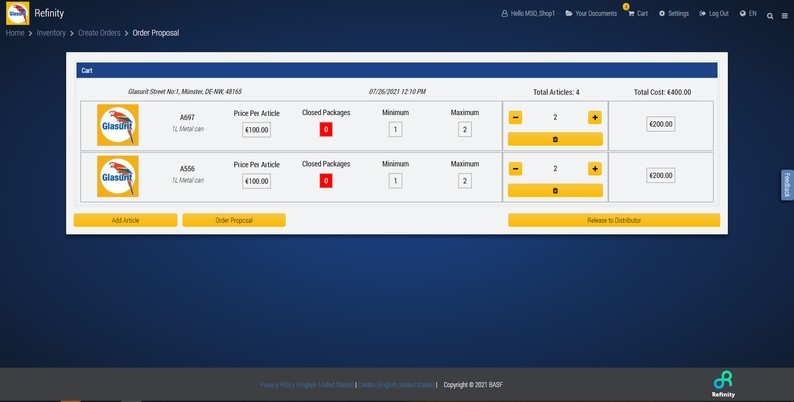Open the search magnifier icon
794x402 pixels.
click(770, 16)
